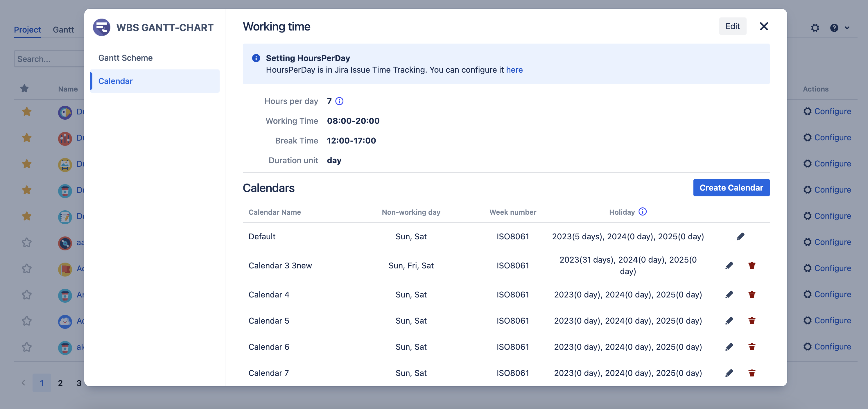This screenshot has height=409, width=868.
Task: Switch to the Gantt tab
Action: [x=63, y=30]
